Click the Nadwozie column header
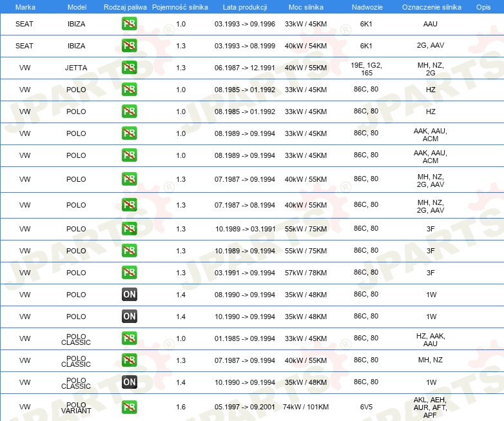 click(x=367, y=7)
